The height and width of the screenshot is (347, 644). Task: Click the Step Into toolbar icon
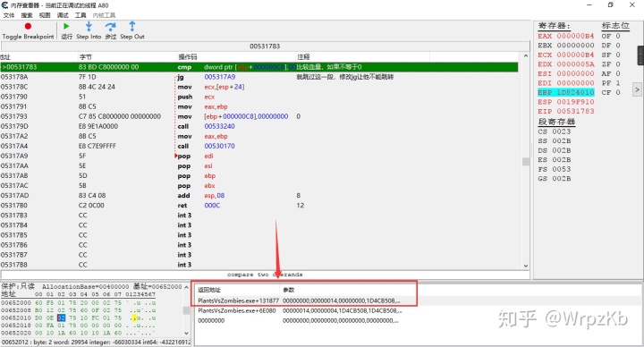[89, 26]
